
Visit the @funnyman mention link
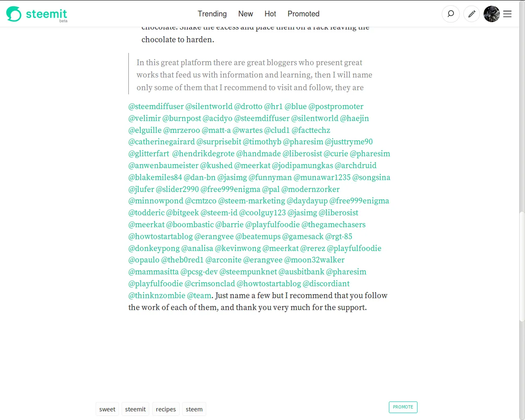pos(270,178)
